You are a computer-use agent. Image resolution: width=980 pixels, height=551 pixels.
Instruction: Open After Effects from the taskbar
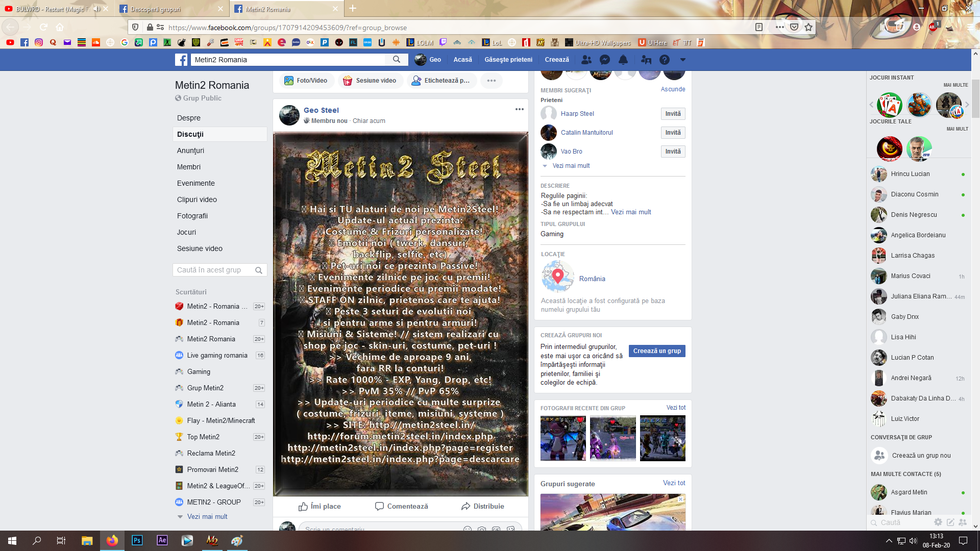click(162, 540)
